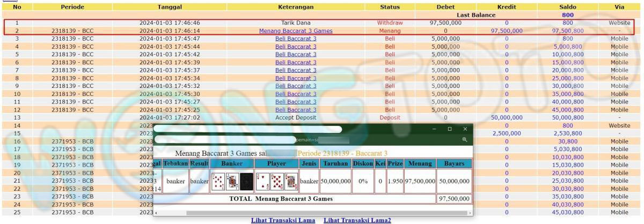Click the popup address bar field
This screenshot has height=224, width=644.
point(225,140)
